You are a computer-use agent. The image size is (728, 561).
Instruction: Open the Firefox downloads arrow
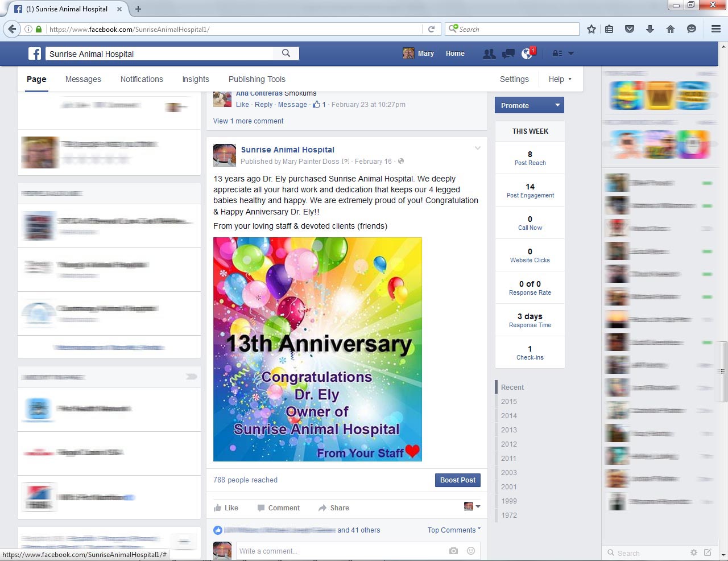[x=650, y=29]
